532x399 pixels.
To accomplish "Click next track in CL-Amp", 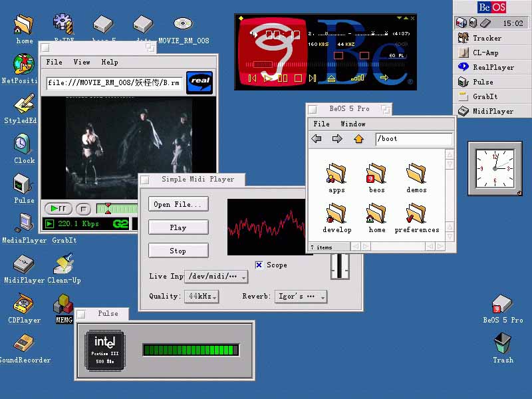I will tap(313, 78).
